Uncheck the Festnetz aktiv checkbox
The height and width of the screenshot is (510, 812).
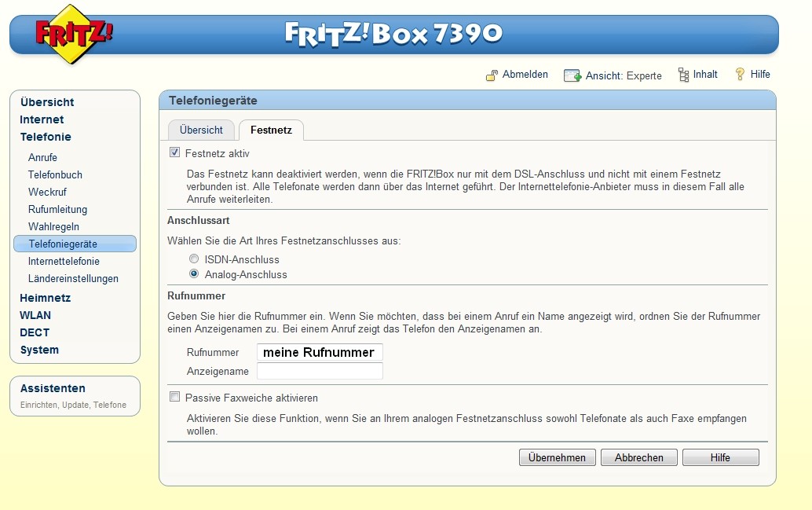pos(175,153)
